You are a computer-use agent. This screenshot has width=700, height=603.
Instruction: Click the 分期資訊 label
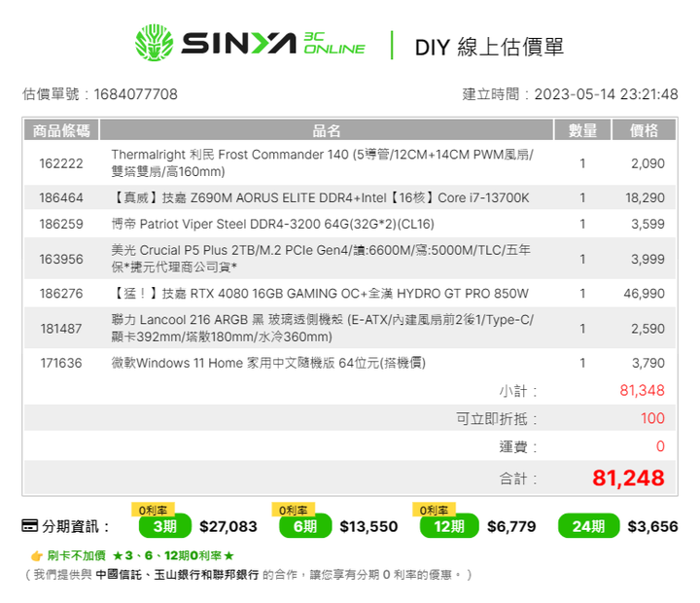76,526
